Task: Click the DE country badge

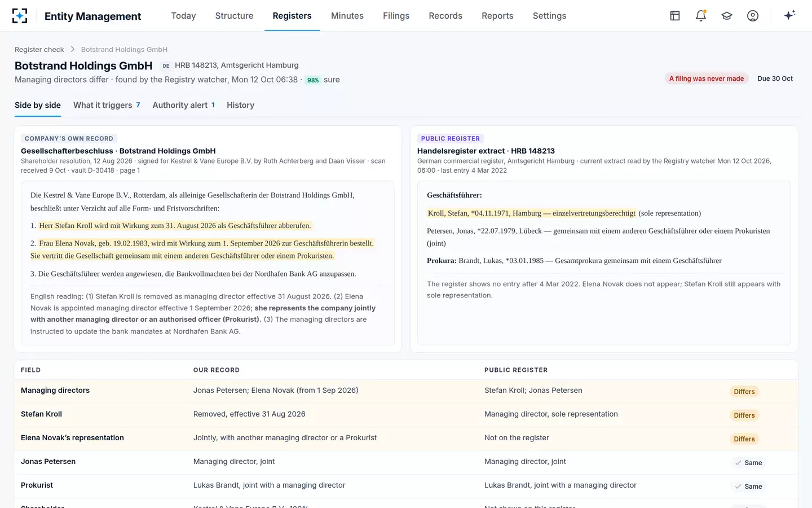Action: point(166,66)
